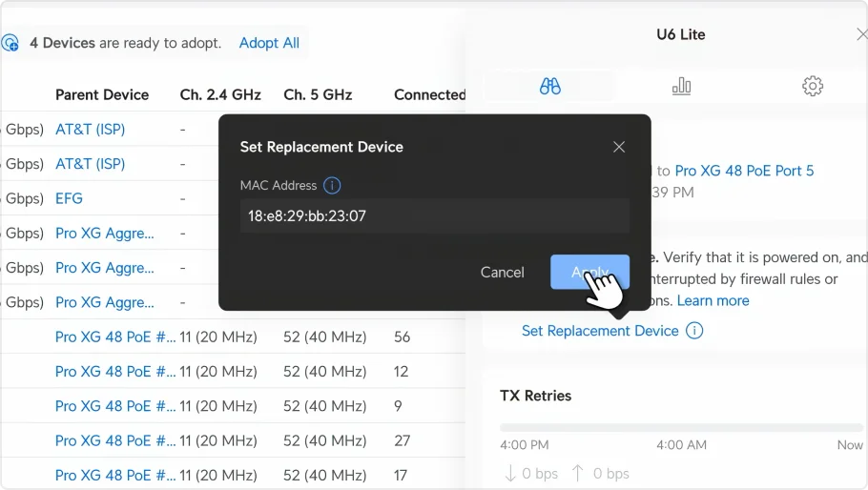Open Pro XG 48 PoE row with 9 connected
Screen dimensions: 868x490
115,406
